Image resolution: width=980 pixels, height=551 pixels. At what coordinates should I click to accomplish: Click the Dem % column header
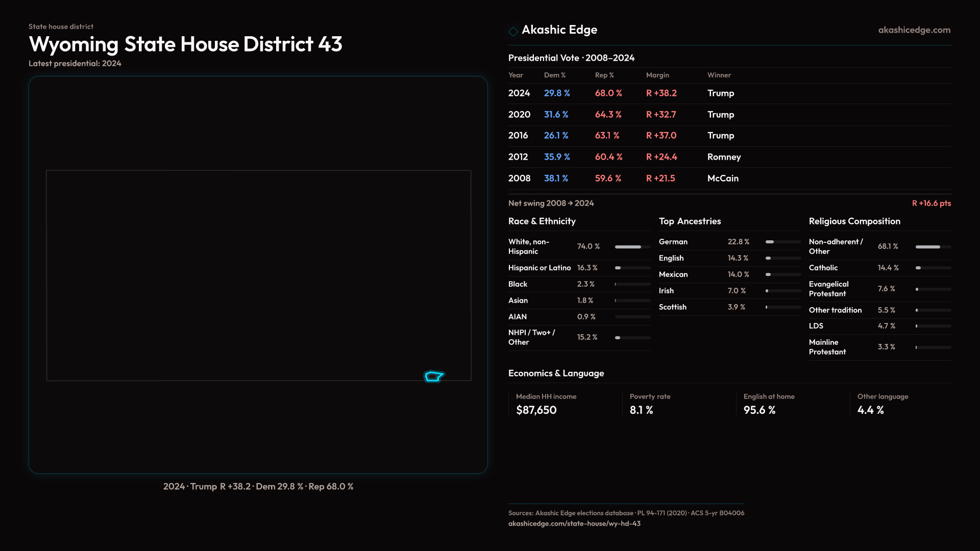pyautogui.click(x=554, y=75)
